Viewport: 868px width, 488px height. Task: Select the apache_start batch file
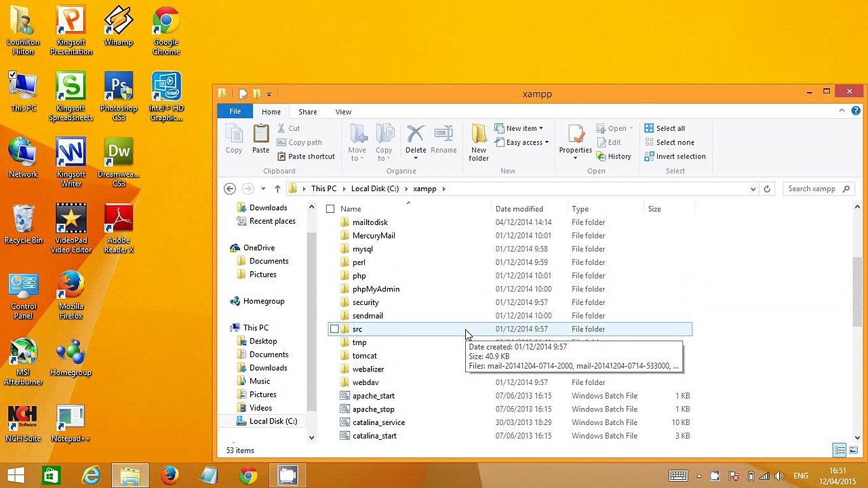point(374,396)
